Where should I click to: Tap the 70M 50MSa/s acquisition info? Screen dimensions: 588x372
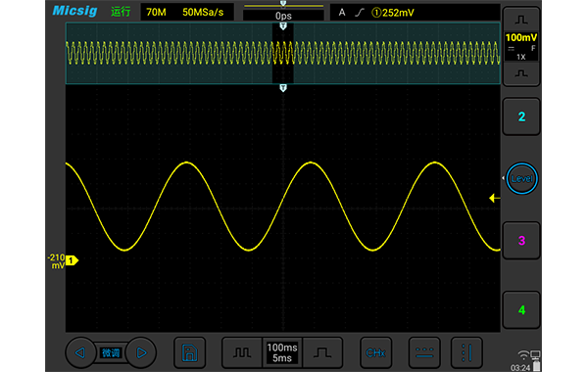(x=187, y=13)
